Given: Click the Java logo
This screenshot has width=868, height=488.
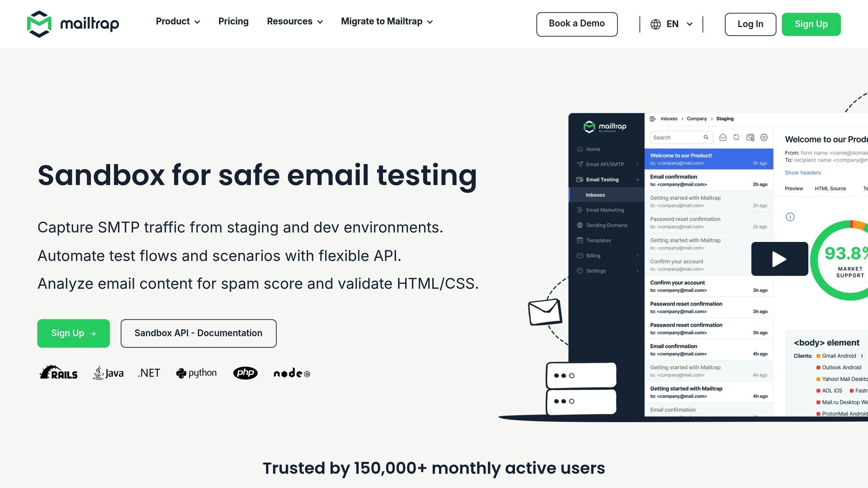Looking at the screenshot, I should [108, 373].
